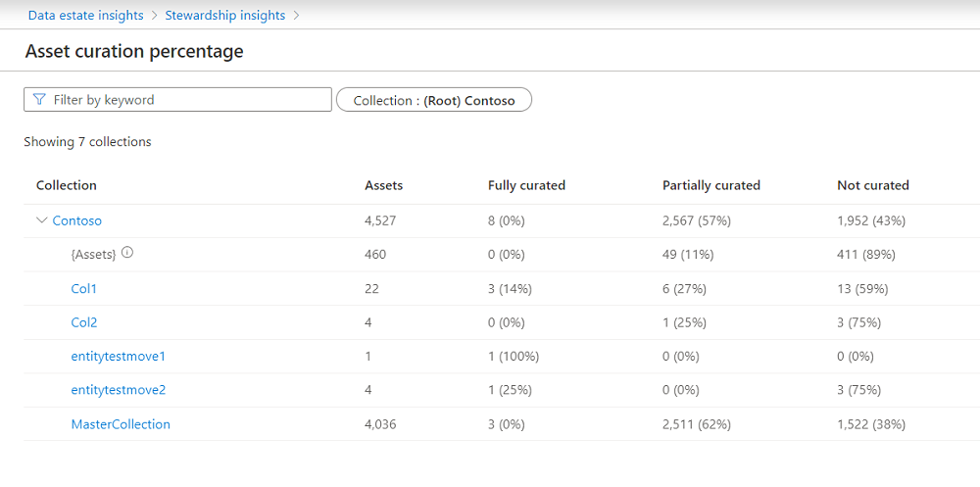The height and width of the screenshot is (487, 980).
Task: Click the Filter by keyword field
Action: tap(186, 100)
